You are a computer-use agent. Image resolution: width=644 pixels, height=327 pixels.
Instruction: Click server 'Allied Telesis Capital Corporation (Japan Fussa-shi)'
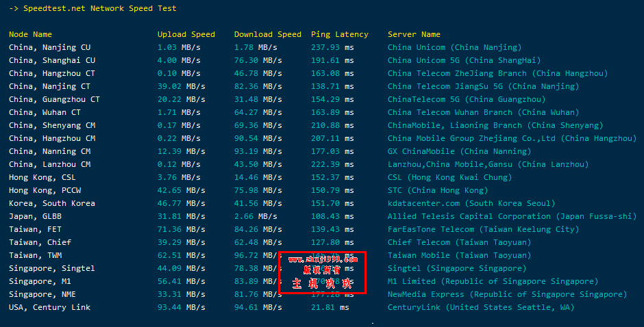pos(512,217)
